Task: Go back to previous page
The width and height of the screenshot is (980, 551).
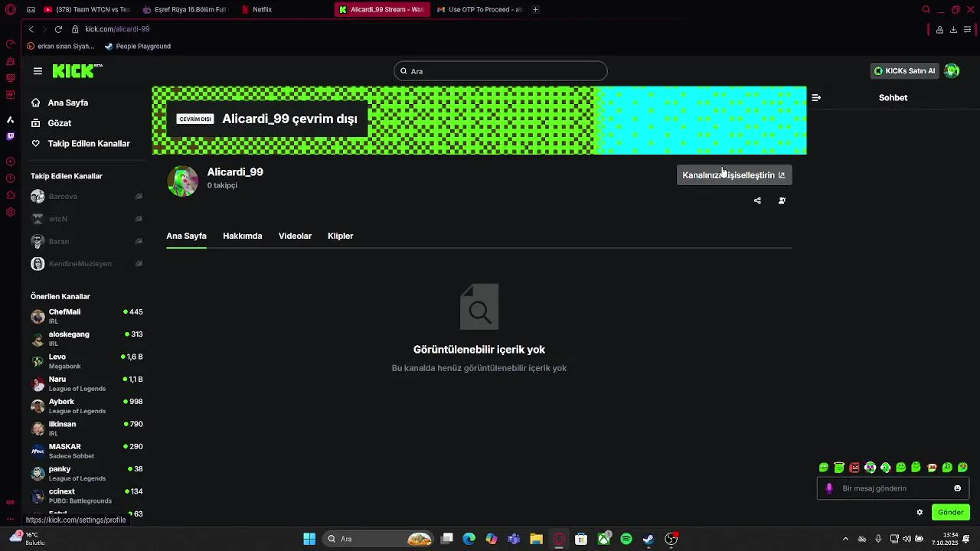Action: (x=31, y=29)
